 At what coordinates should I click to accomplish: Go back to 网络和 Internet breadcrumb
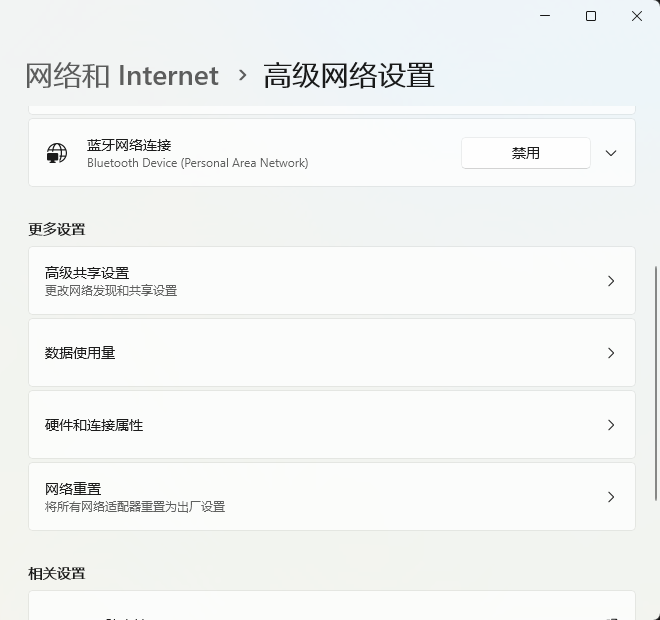[122, 76]
